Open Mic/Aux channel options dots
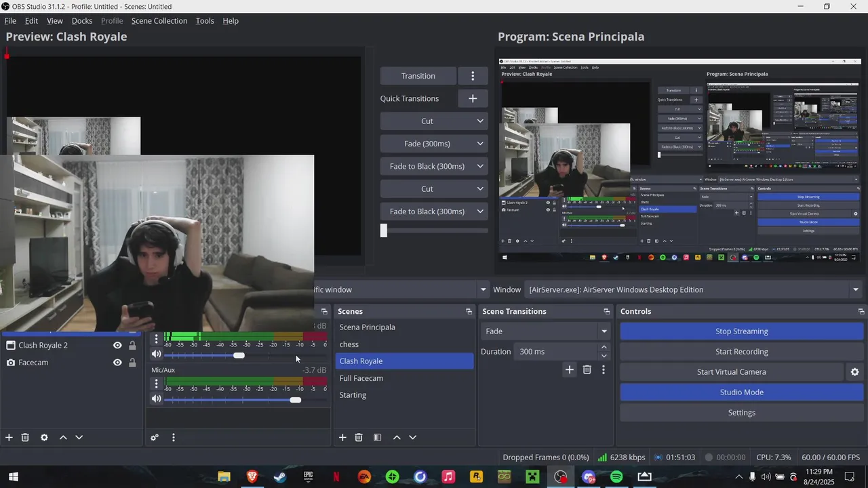 [157, 383]
